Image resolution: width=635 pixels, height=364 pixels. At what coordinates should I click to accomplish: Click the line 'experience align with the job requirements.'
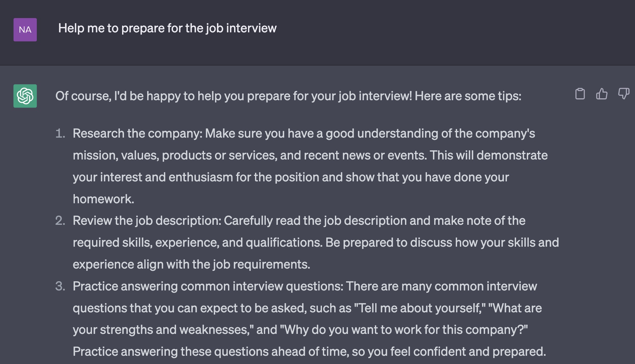pos(192,264)
